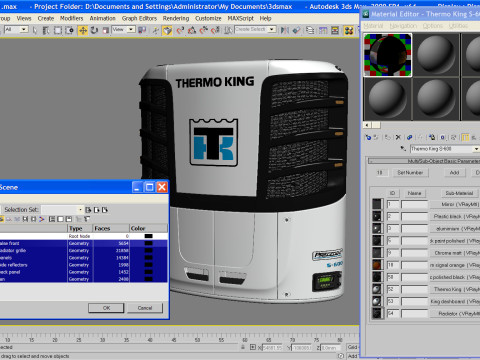
Task: Click the Chrome matt sub-material button
Action: 455,253
